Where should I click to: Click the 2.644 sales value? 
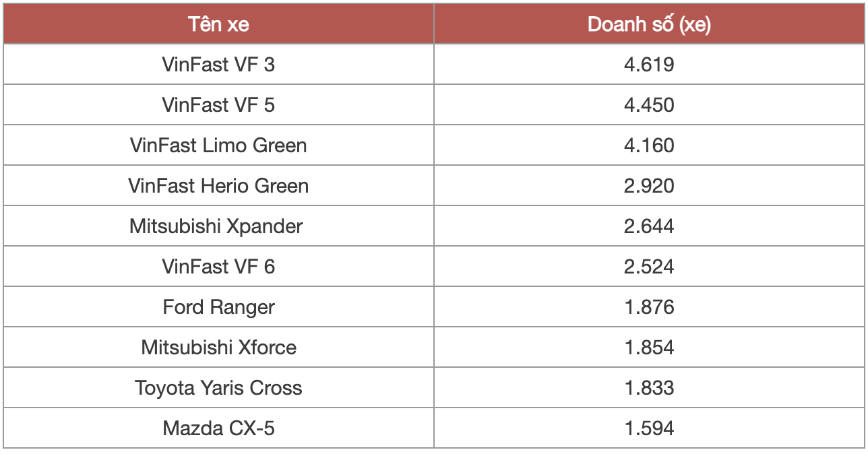649,226
